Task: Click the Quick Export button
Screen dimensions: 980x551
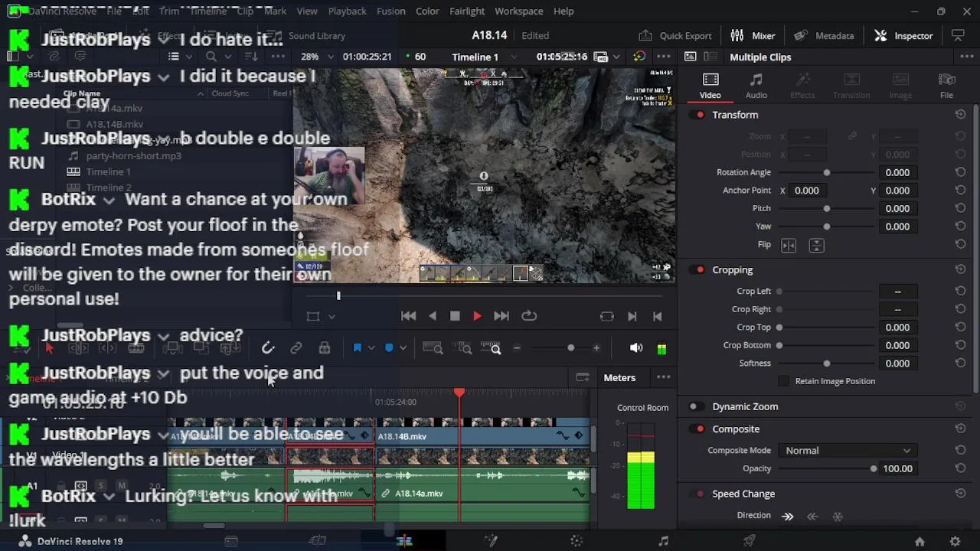Action: 675,35
